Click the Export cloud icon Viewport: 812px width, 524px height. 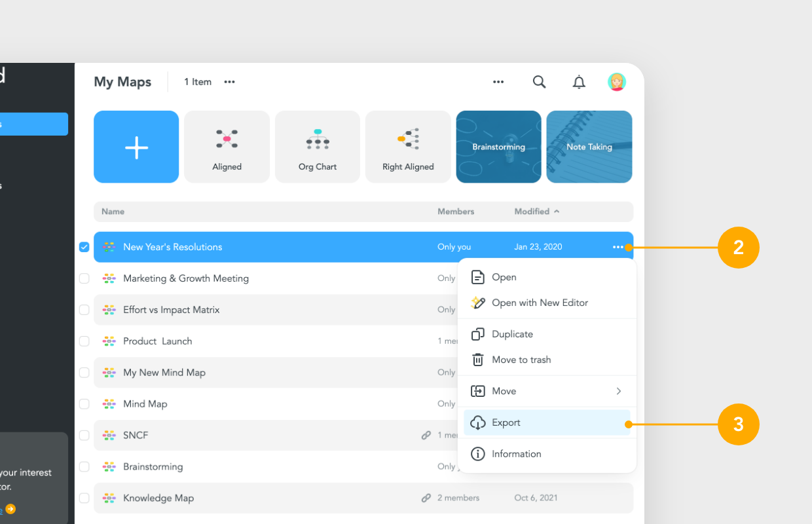click(478, 422)
